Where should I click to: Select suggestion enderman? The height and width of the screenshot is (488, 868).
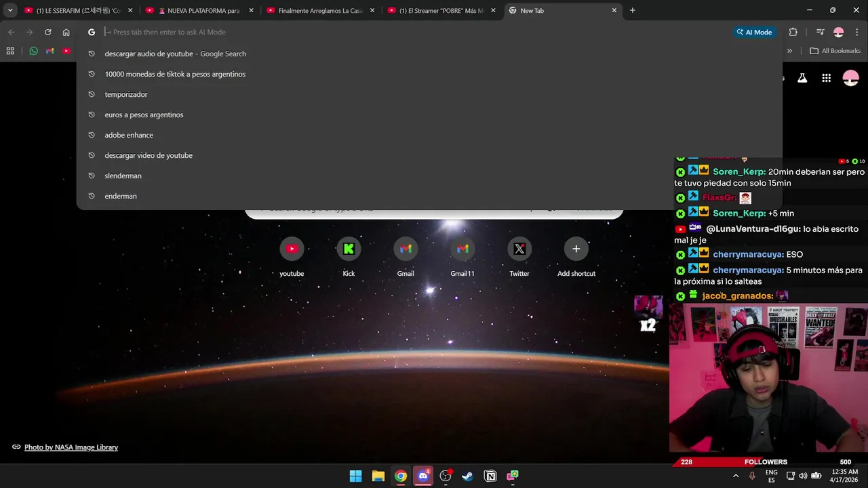(x=429, y=196)
